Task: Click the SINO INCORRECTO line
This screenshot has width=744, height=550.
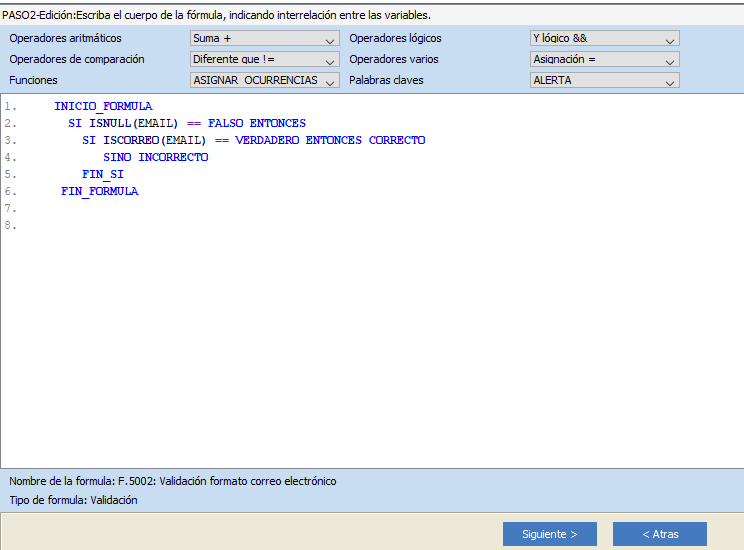Action: coord(155,157)
